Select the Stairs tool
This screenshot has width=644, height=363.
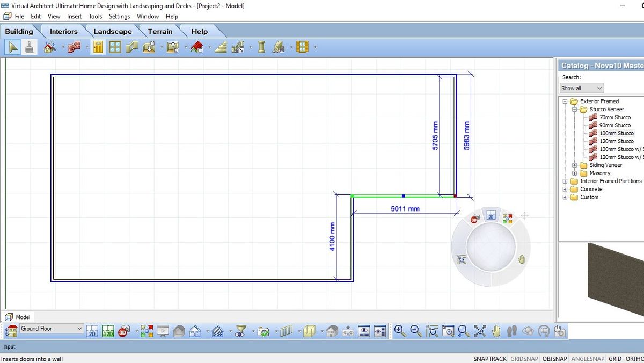click(221, 47)
